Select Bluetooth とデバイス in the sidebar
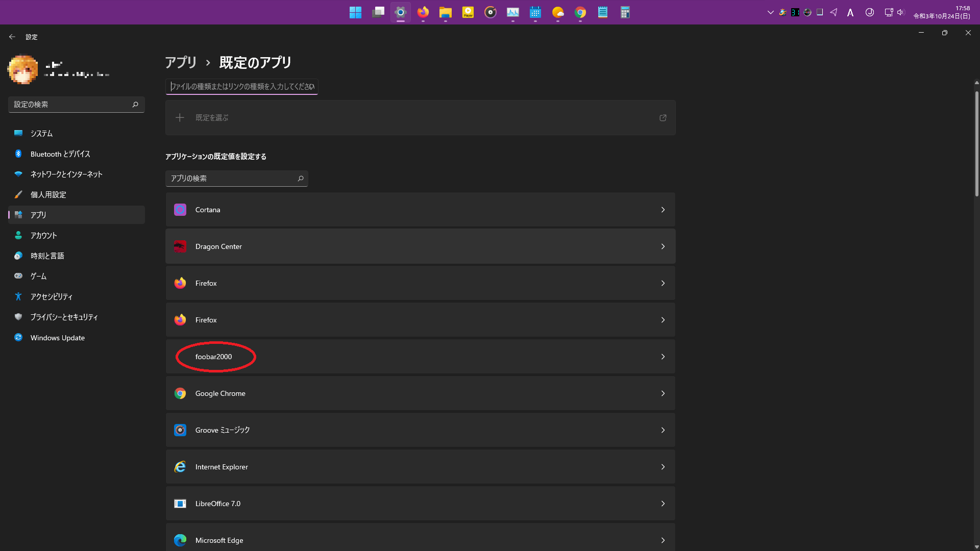The image size is (980, 551). [x=59, y=154]
